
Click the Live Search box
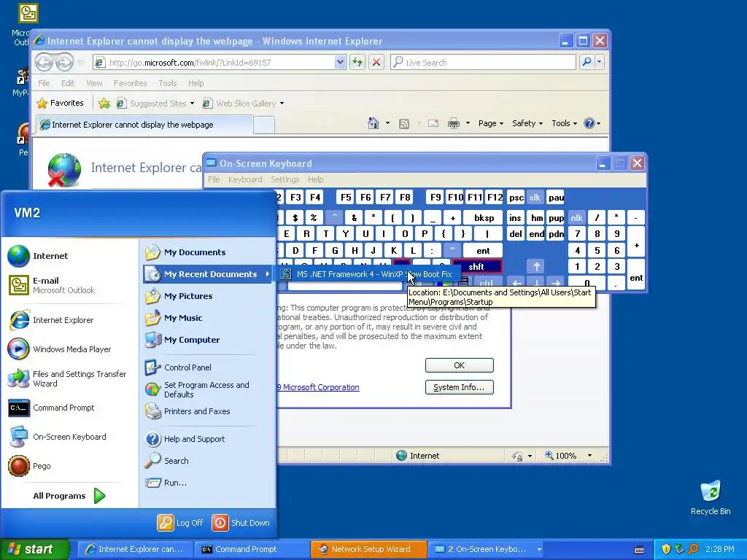[x=483, y=63]
